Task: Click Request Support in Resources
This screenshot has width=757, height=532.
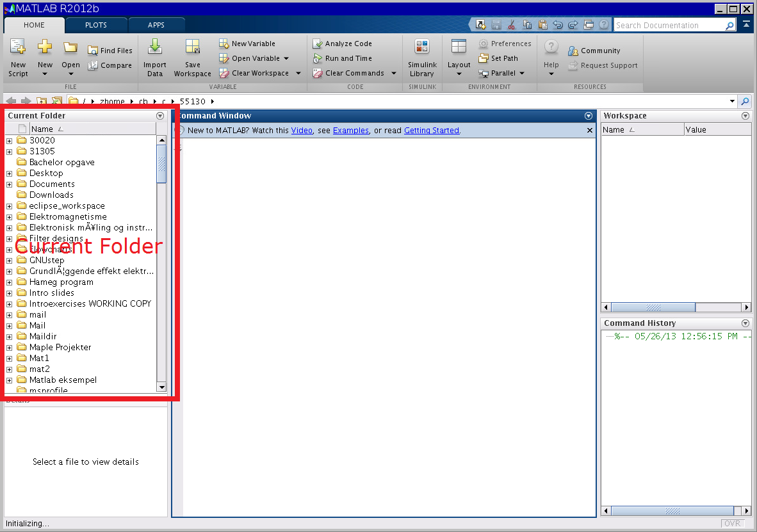Action: coord(603,66)
